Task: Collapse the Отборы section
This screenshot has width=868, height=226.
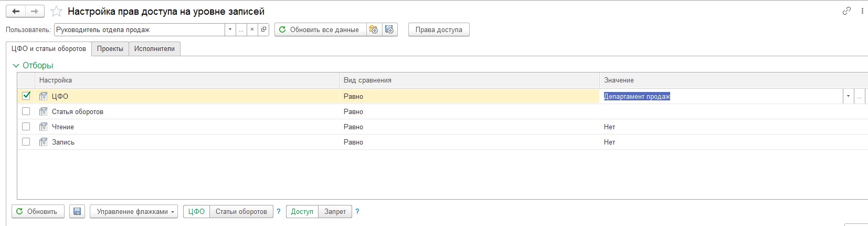Action: point(16,66)
